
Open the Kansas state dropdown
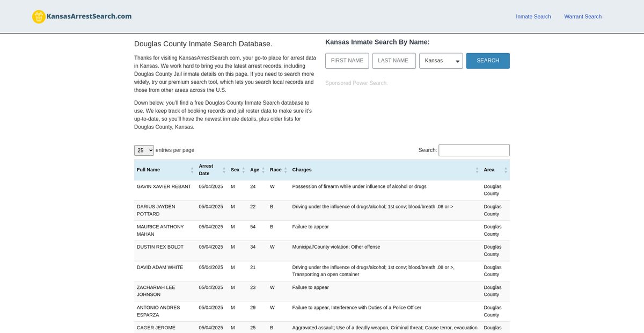441,61
